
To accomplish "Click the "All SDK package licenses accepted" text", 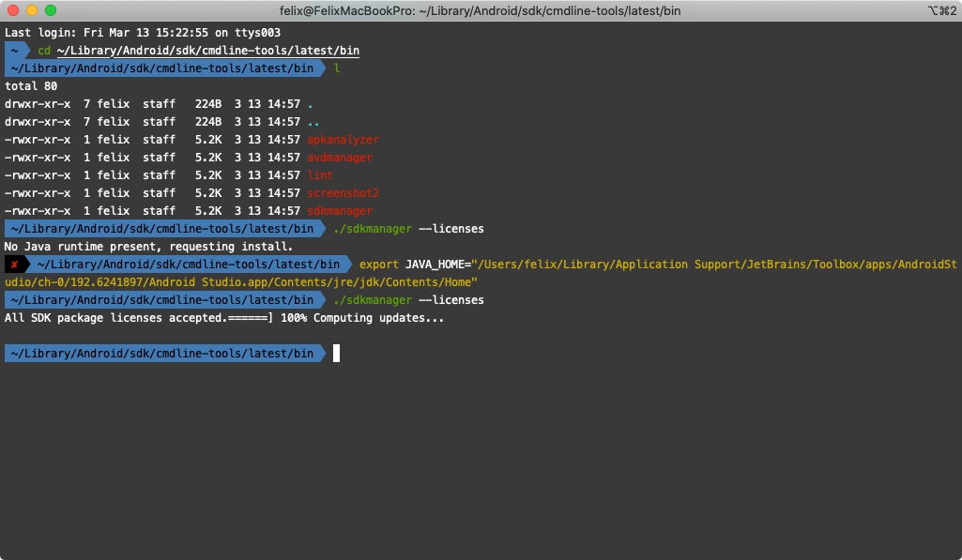I will click(115, 318).
